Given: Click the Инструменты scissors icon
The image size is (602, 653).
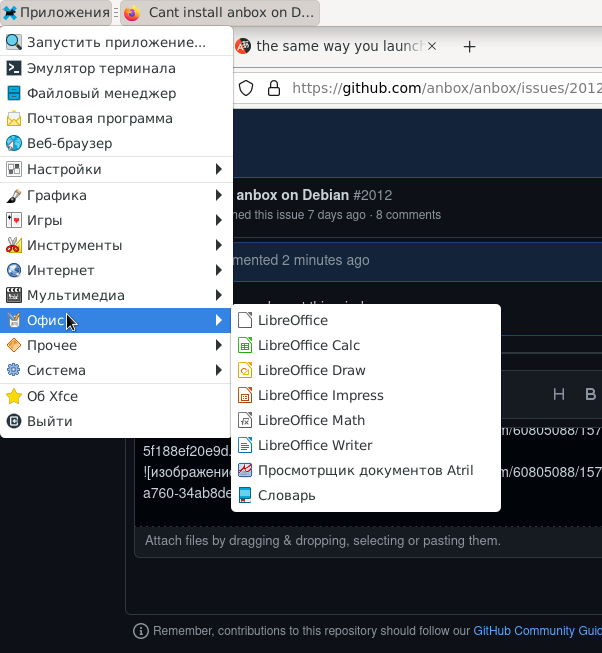Looking at the screenshot, I should [x=14, y=245].
